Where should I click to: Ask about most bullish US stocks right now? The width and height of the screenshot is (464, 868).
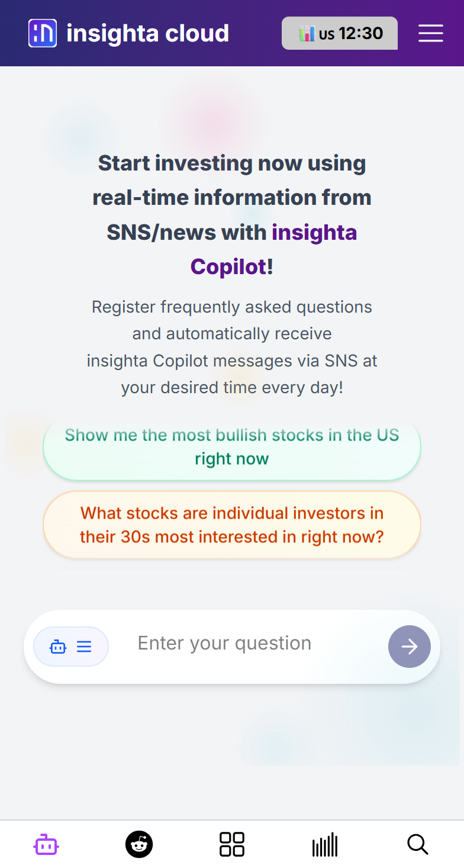(x=231, y=446)
